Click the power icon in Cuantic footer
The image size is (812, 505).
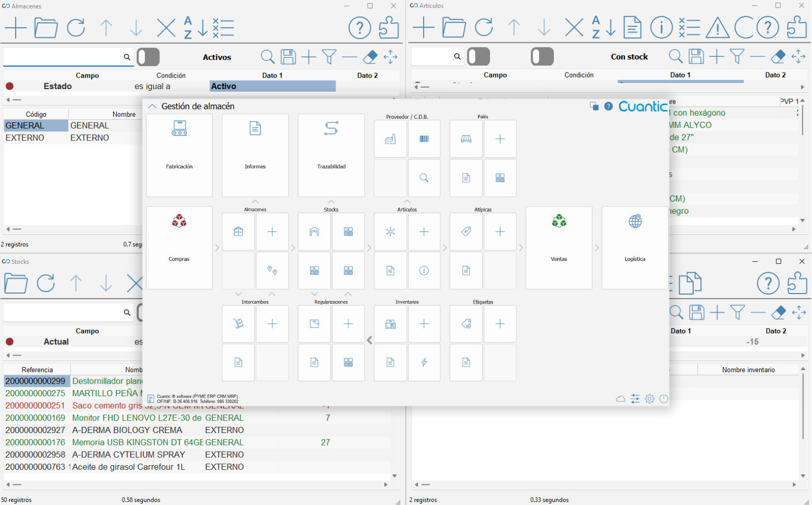[664, 399]
